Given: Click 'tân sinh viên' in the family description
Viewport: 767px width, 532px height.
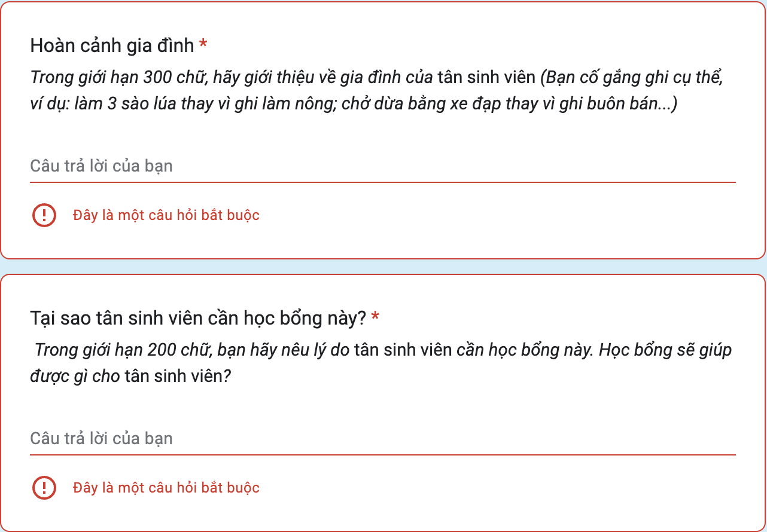Looking at the screenshot, I should (x=486, y=78).
